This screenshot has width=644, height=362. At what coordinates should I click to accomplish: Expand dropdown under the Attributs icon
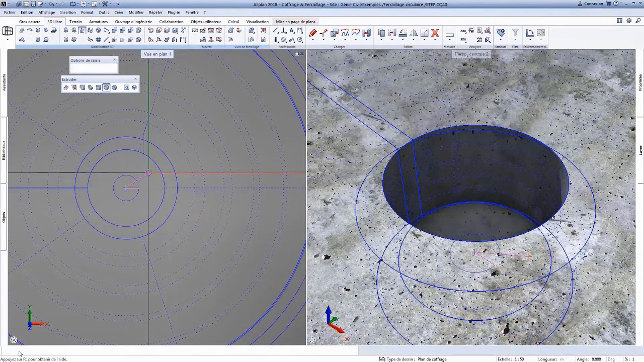pyautogui.click(x=501, y=40)
